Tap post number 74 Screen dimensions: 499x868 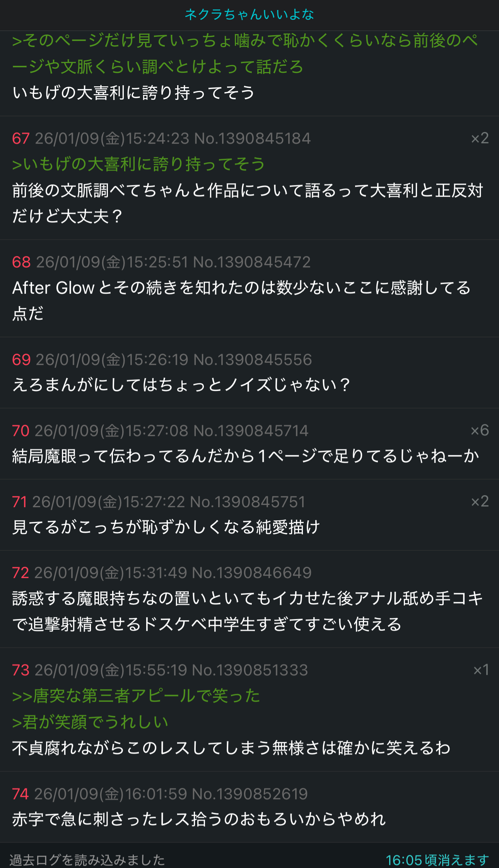(x=21, y=794)
